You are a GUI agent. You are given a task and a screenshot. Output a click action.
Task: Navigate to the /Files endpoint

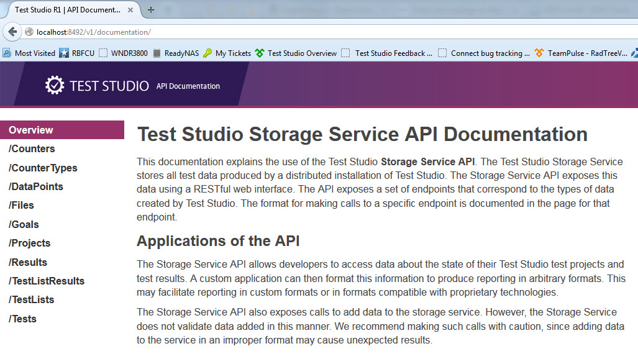pos(22,205)
